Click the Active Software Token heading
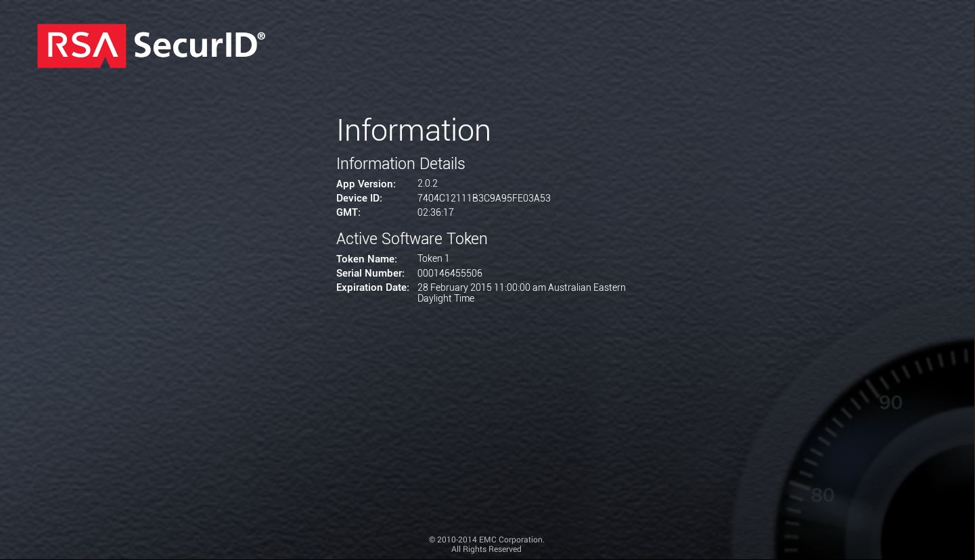 (412, 239)
